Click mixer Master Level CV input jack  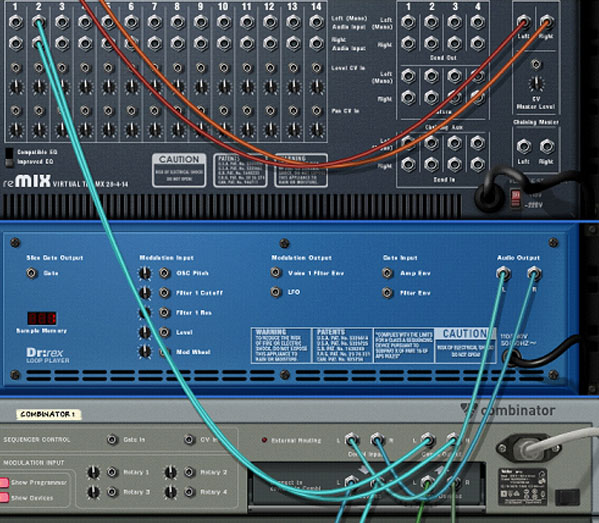tap(536, 64)
